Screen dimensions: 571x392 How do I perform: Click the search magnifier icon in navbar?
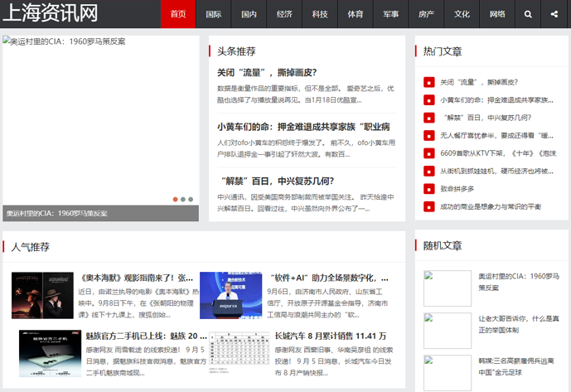[528, 14]
